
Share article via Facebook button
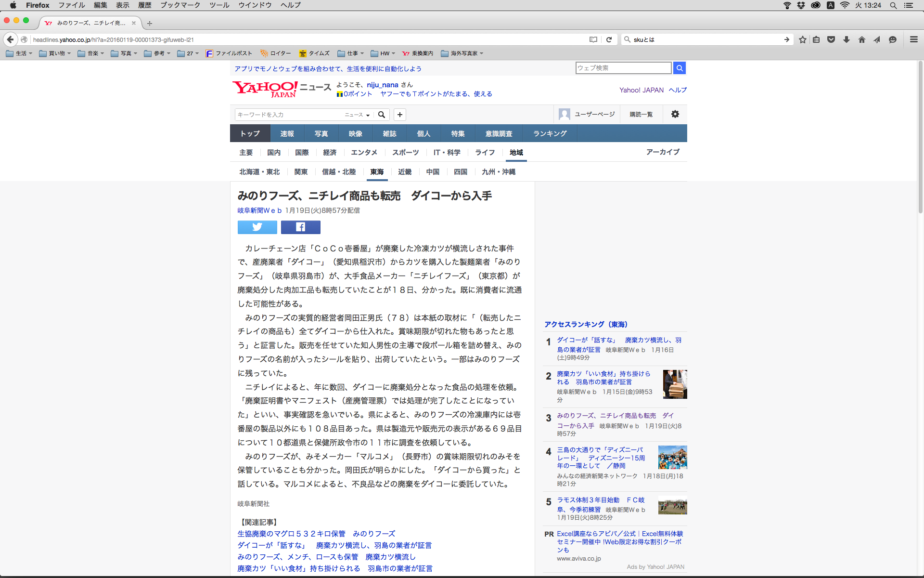(300, 227)
